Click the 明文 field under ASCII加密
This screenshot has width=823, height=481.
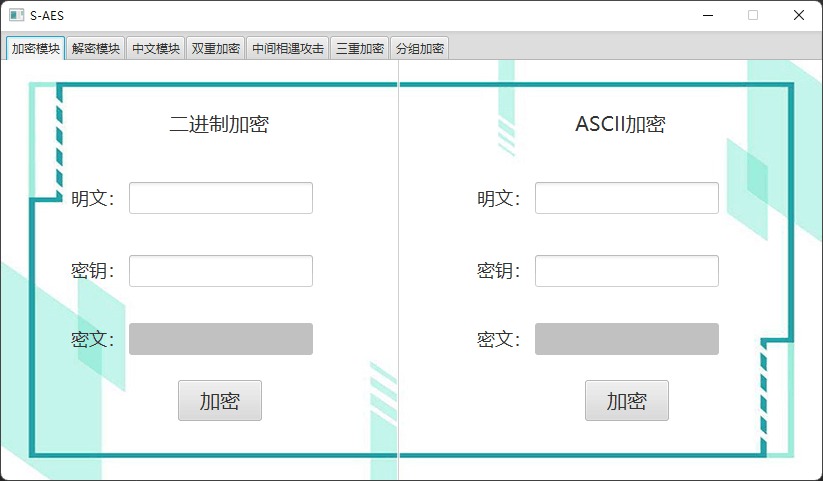coord(626,198)
